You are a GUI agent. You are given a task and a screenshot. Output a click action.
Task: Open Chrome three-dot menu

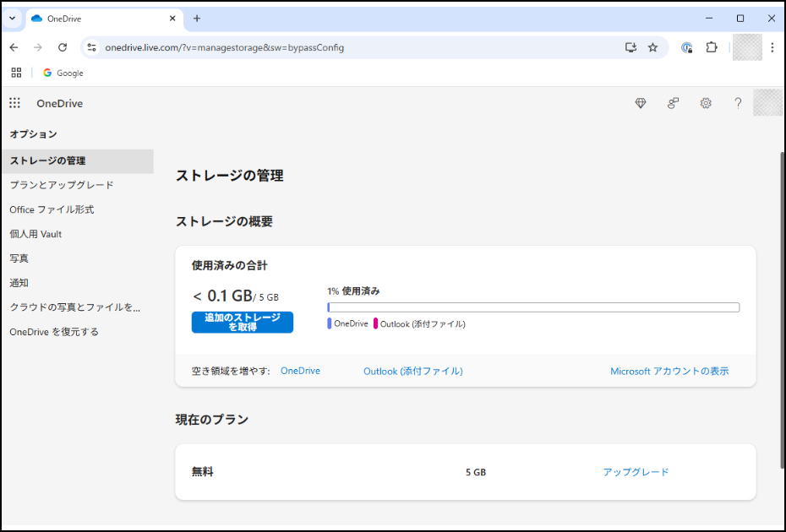point(772,47)
